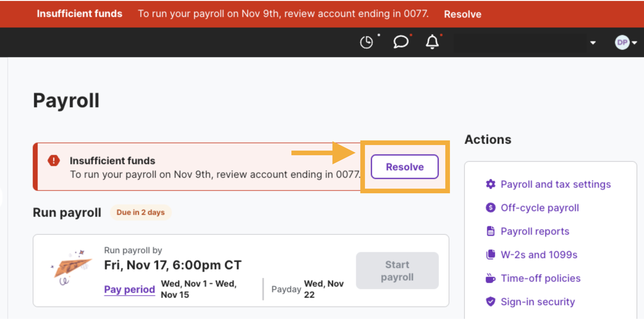Click the Actions panel heading

coord(488,139)
